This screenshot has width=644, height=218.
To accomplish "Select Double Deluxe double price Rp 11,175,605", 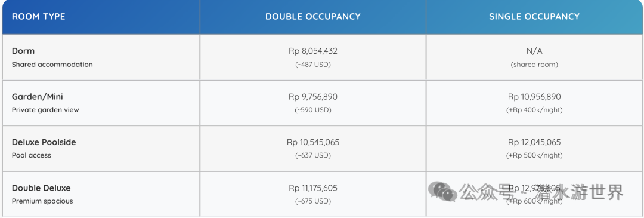I will click(313, 188).
